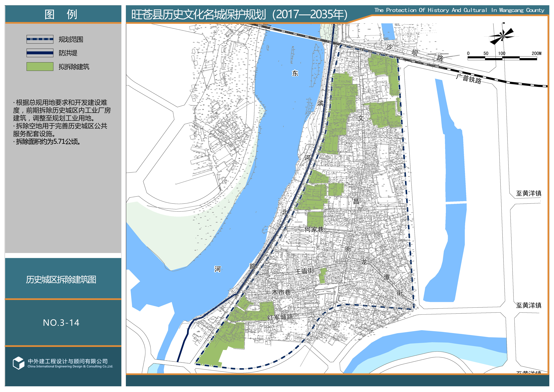Click the English subtitle text
This screenshot has width=554, height=392.
tap(459, 10)
